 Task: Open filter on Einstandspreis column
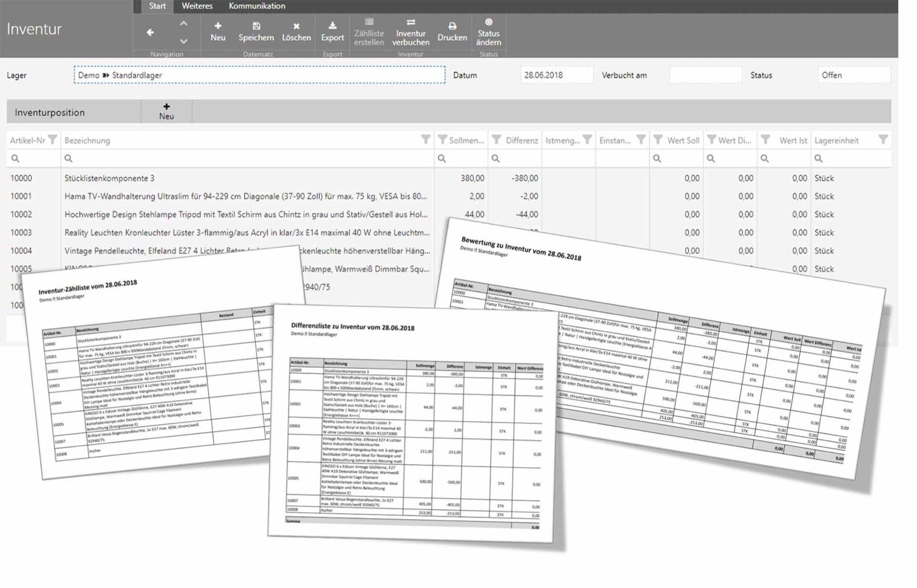(x=641, y=140)
